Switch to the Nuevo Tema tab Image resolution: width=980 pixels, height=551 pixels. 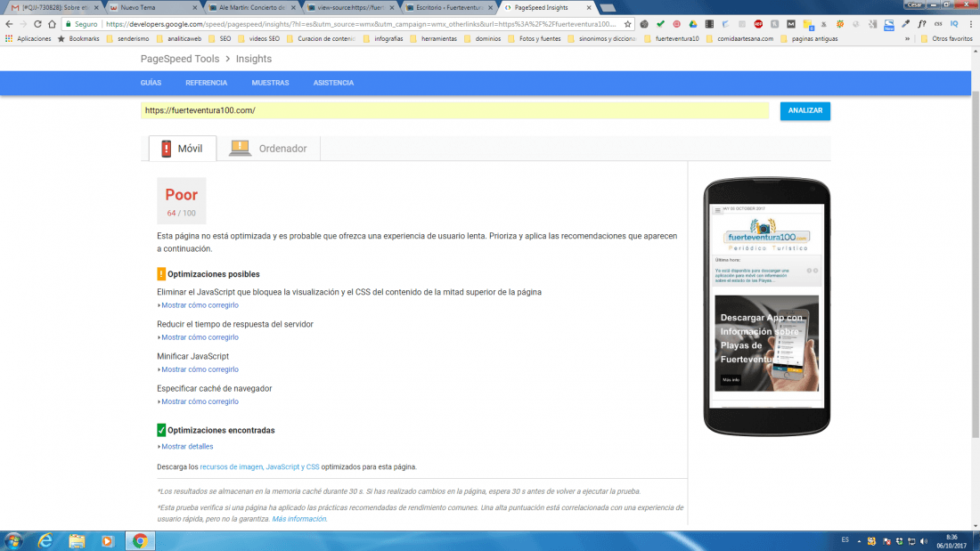(x=153, y=7)
